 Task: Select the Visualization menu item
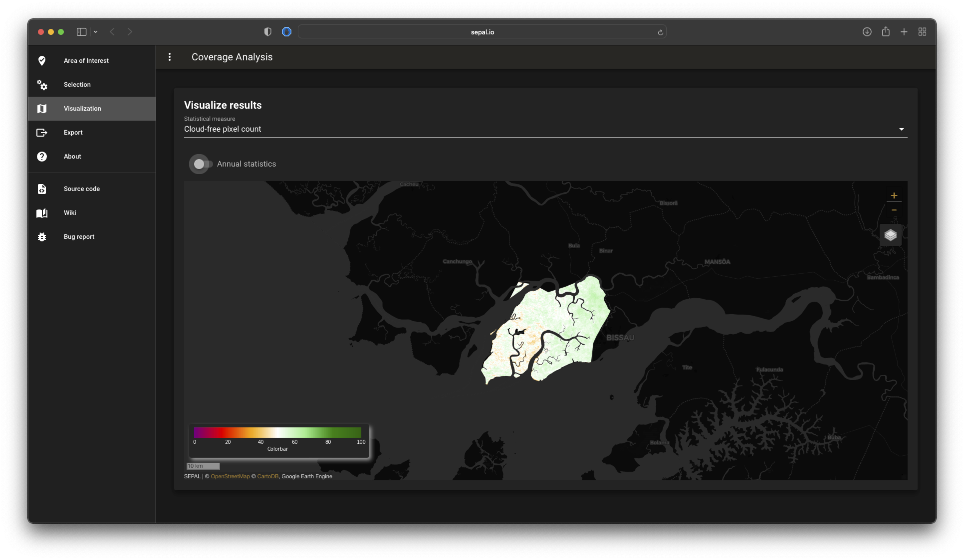(x=82, y=108)
